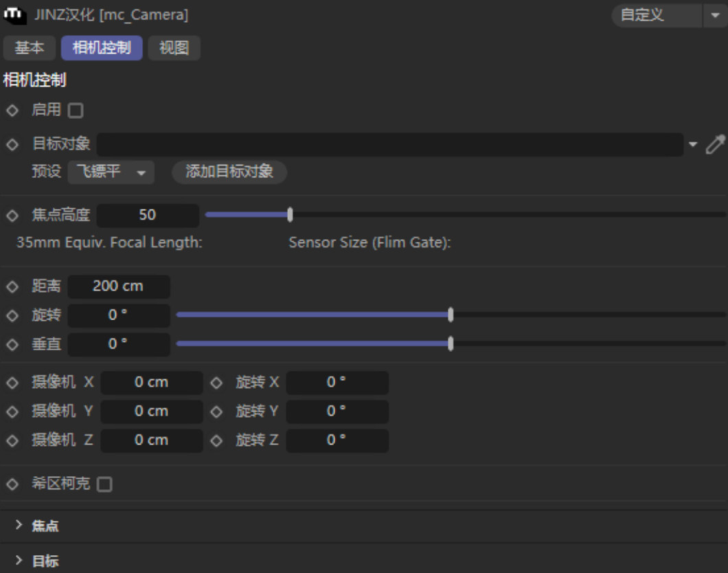The image size is (728, 573).
Task: Switch to the 视图 tab
Action: tap(174, 48)
